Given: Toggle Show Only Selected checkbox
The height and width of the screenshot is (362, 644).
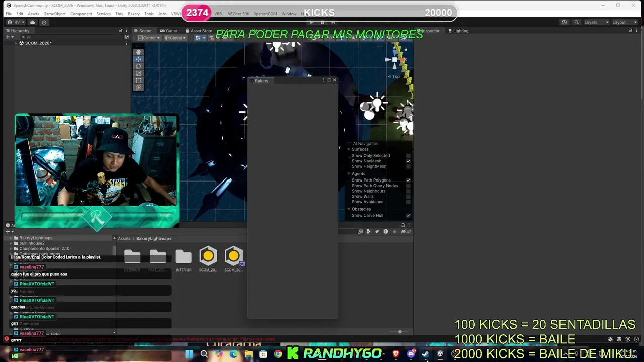Looking at the screenshot, I should [408, 156].
